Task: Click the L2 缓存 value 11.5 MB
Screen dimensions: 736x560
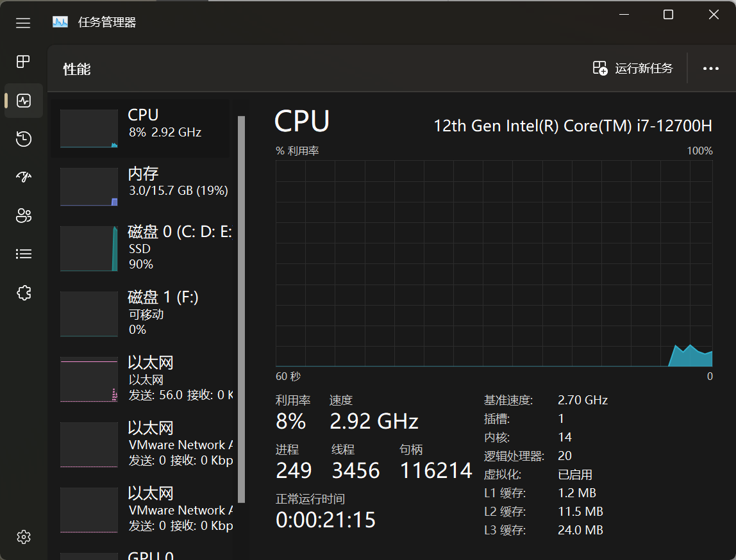Action: (x=580, y=512)
